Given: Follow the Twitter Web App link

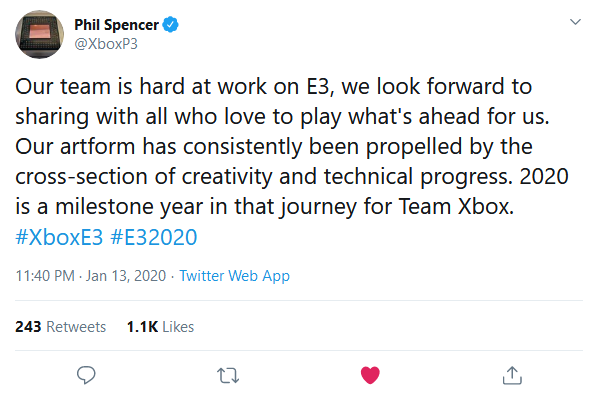Looking at the screenshot, I should point(235,276).
